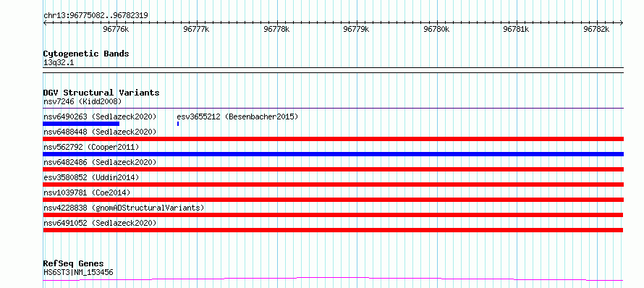Click the 96776k ruler tick label
This screenshot has height=288, width=644.
point(116,29)
